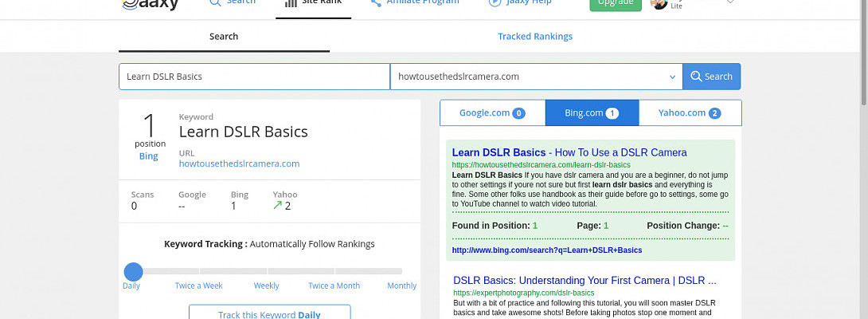Click the green Upgrade button

616,5
